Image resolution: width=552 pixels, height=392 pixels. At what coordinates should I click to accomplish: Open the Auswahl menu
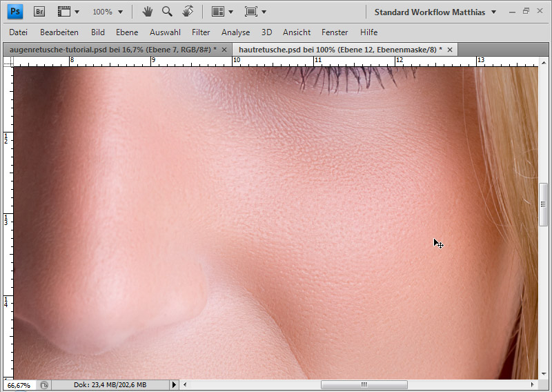pos(164,32)
